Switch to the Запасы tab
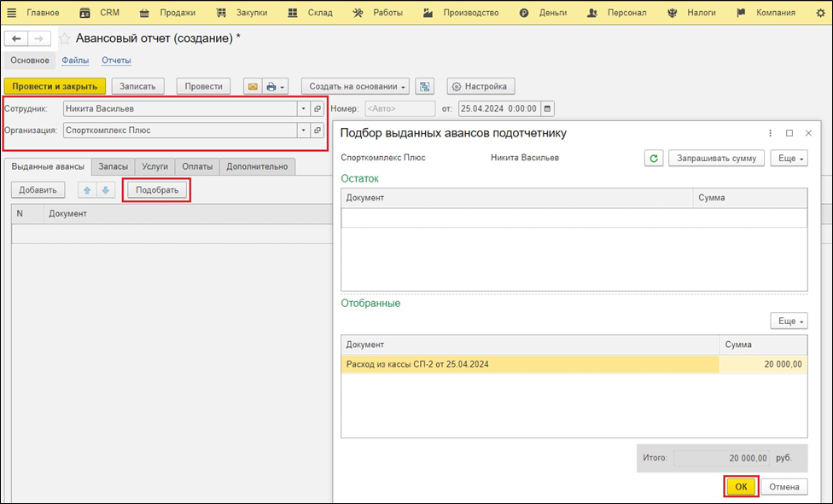Viewport: 833px width, 504px height. click(112, 167)
